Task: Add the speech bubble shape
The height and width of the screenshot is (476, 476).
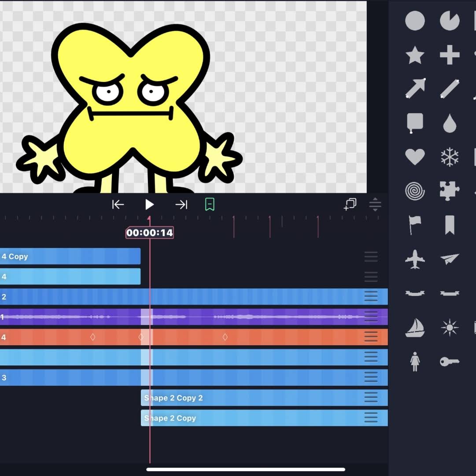Action: tap(415, 123)
